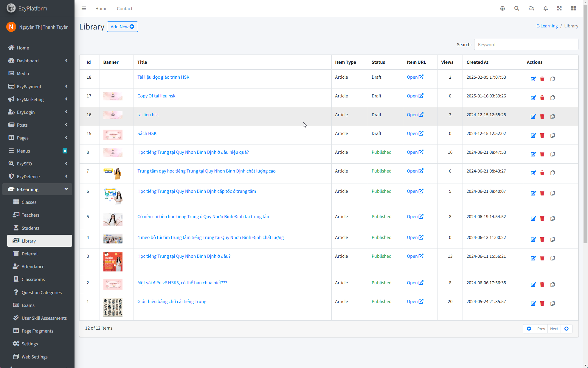Expand the EzySEO sidebar menu
This screenshot has height=368, width=588.
(37, 164)
